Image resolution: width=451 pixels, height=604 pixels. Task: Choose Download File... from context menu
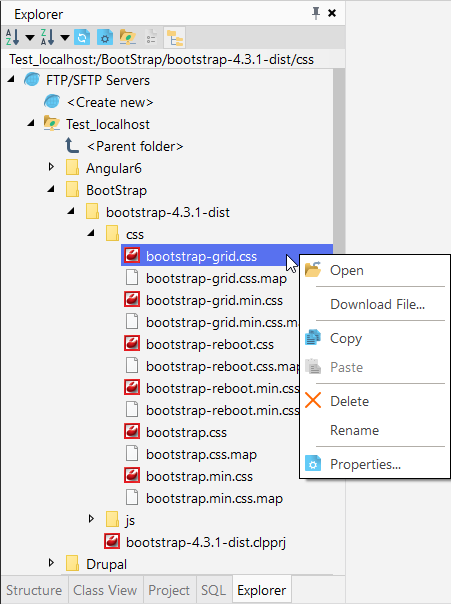coord(374,304)
